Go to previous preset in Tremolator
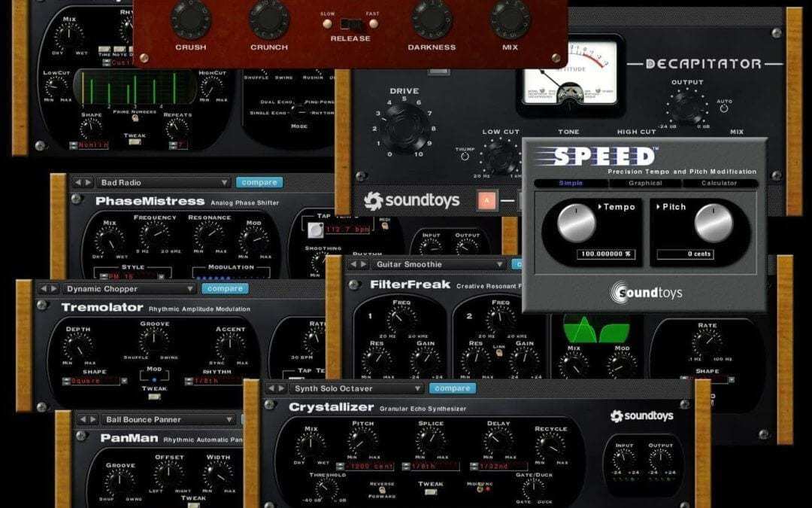Viewport: 812px width, 508px height. coord(44,289)
